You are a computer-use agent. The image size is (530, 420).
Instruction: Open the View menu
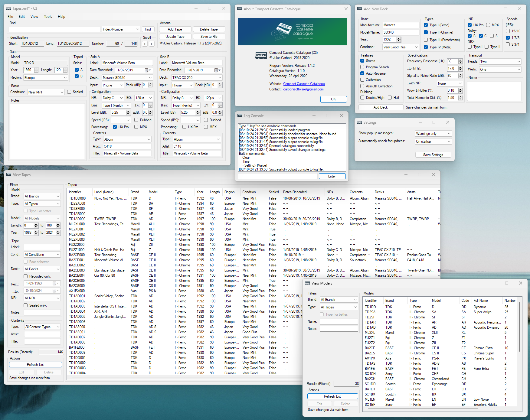pyautogui.click(x=34, y=17)
